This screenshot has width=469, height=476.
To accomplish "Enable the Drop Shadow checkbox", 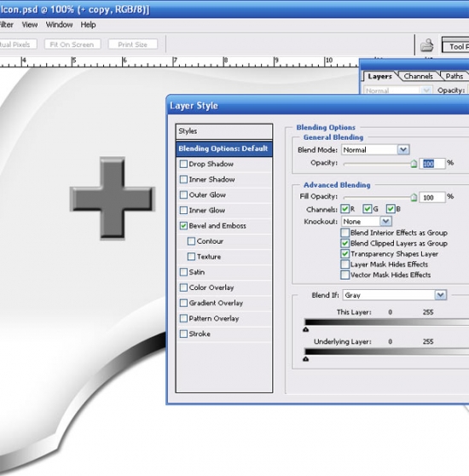I will tap(183, 164).
